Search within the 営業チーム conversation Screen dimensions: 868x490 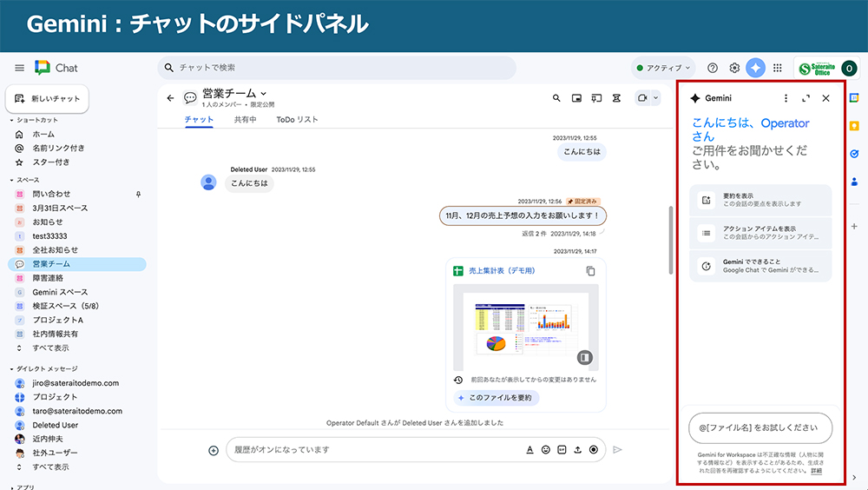556,98
